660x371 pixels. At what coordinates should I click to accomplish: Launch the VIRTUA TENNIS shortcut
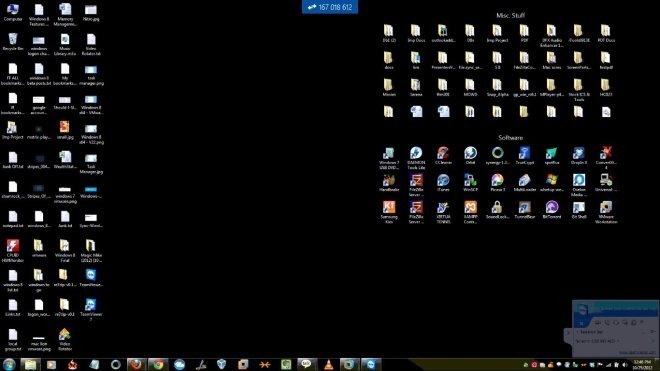[443, 212]
